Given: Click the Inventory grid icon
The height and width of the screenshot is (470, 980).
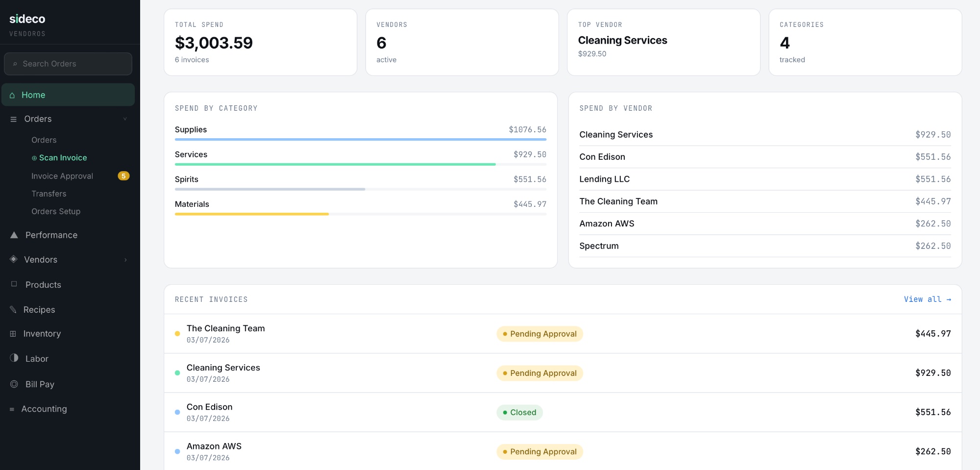Looking at the screenshot, I should [x=13, y=334].
